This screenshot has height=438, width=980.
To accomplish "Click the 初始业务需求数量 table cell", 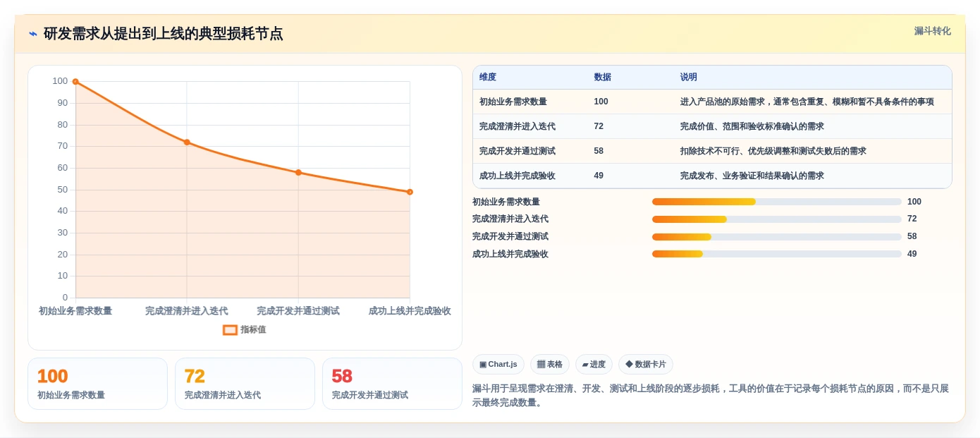I will [x=513, y=102].
